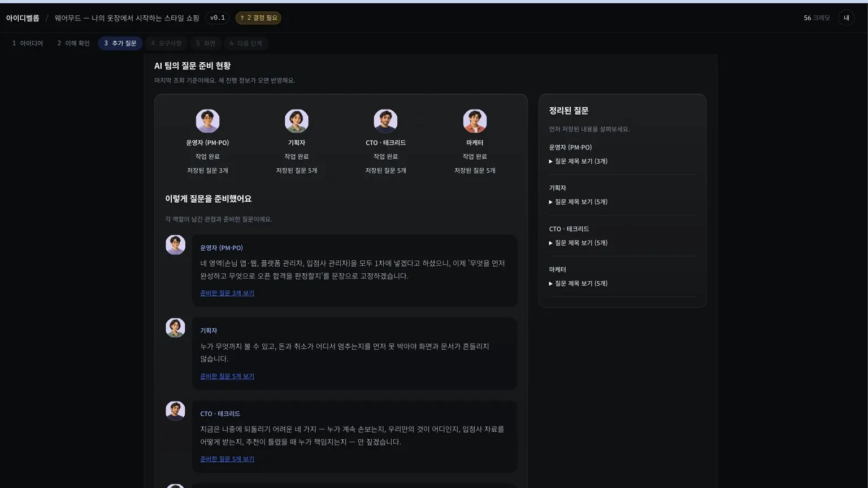Open step 4 요구사항 tab
The height and width of the screenshot is (488, 868).
click(166, 43)
